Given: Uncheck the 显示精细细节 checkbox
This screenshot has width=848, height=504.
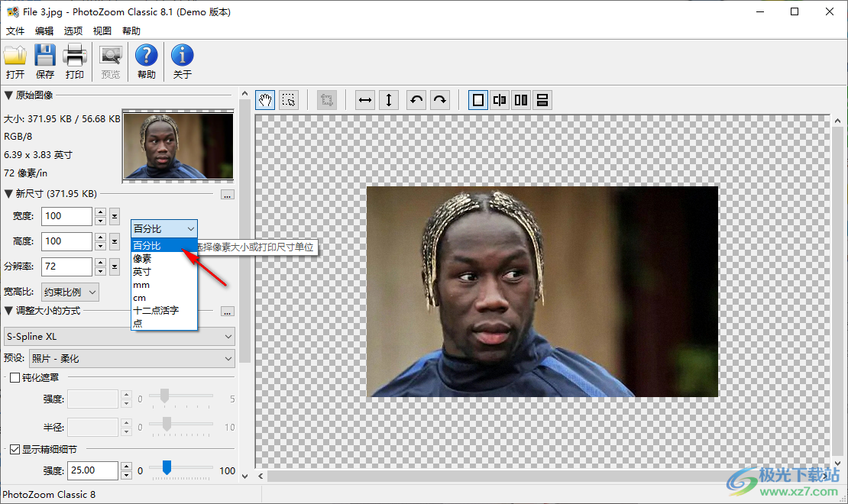Looking at the screenshot, I should coord(15,449).
